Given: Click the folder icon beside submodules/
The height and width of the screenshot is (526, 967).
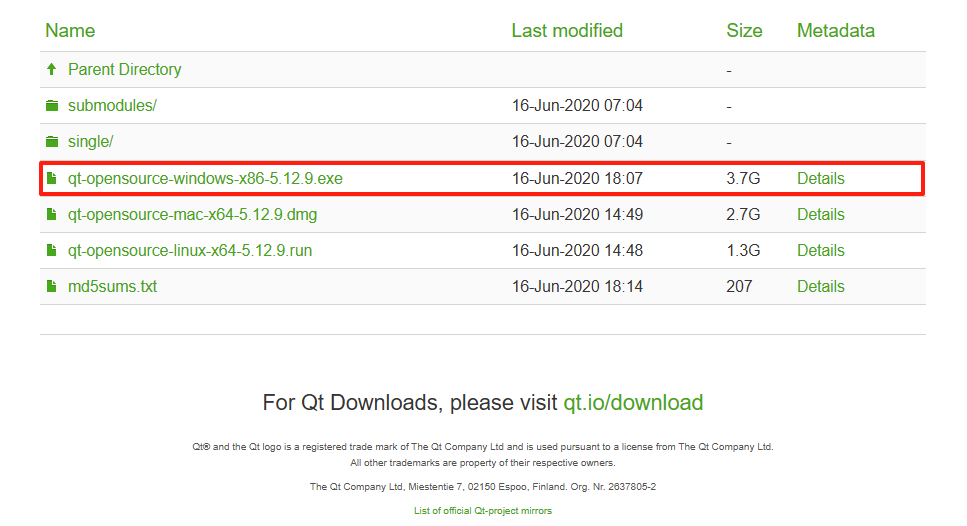Looking at the screenshot, I should click(x=52, y=105).
